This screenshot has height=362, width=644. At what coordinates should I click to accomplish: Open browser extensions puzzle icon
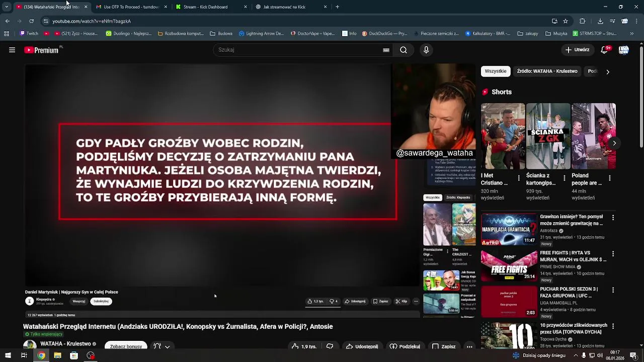click(x=583, y=21)
